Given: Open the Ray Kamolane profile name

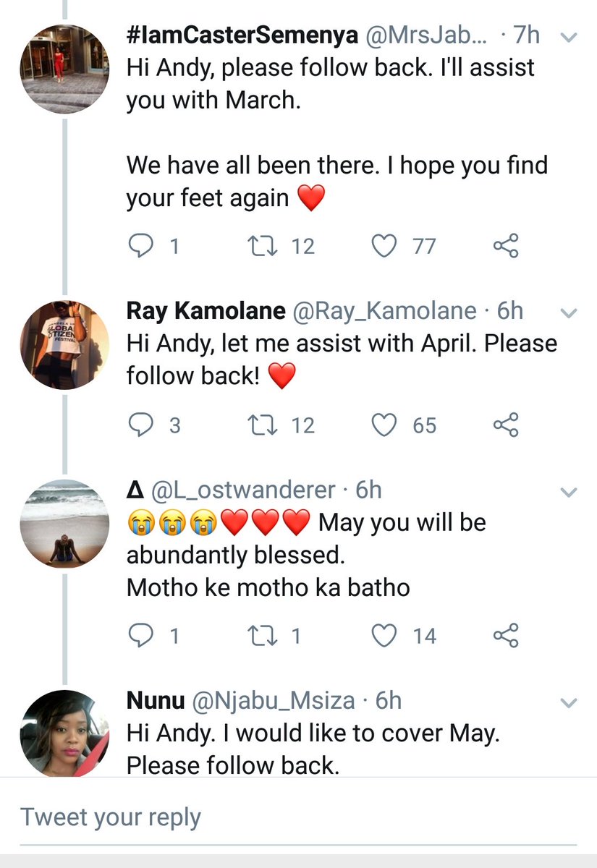Looking at the screenshot, I should [205, 311].
